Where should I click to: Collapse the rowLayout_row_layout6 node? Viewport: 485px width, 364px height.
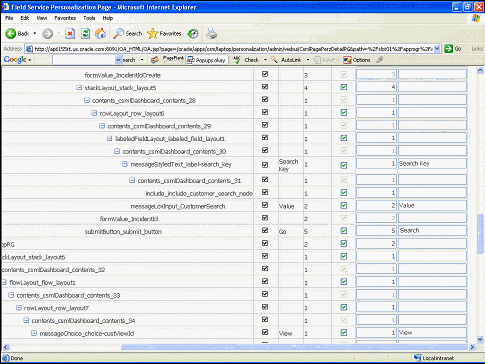(94, 113)
